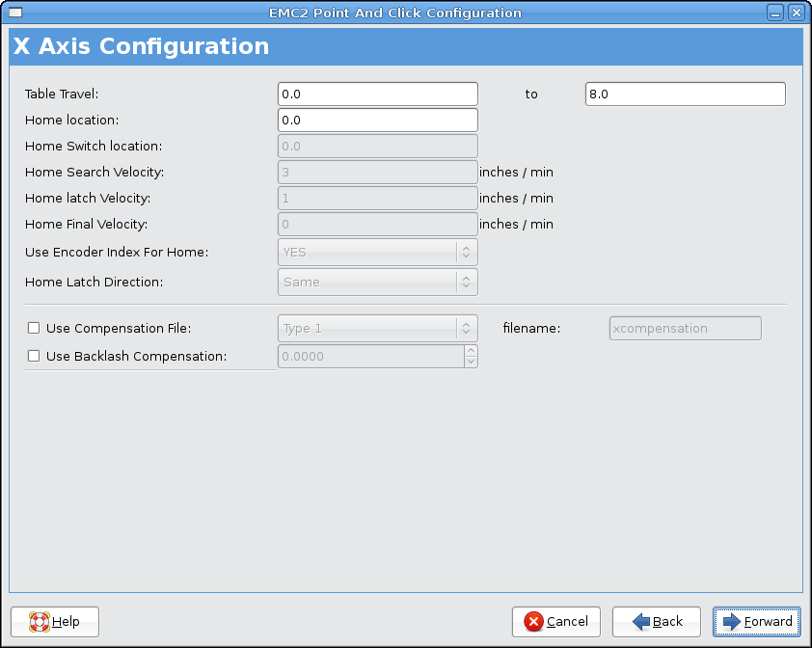
Task: Decrease backlash compensation value with down arrow
Action: coord(471,362)
